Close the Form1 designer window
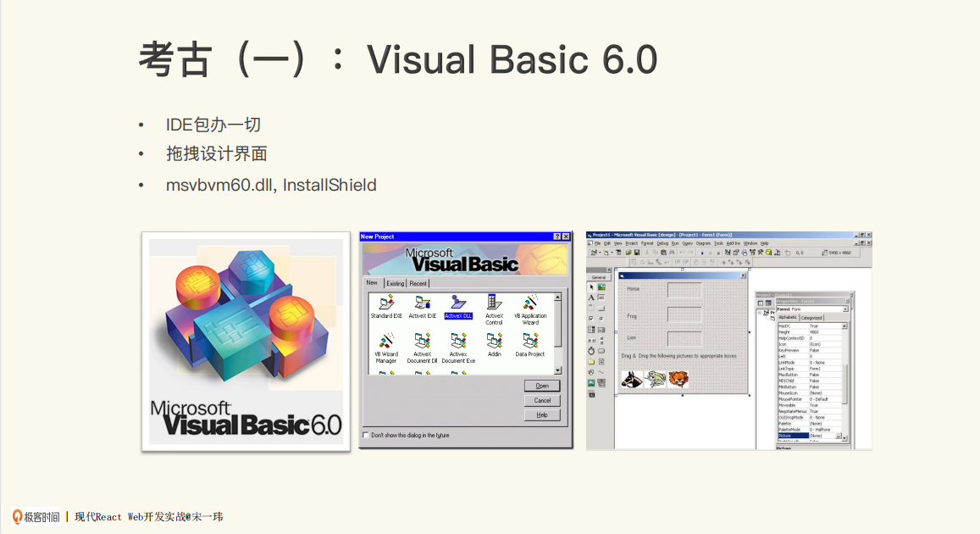This screenshot has height=534, width=980. (743, 275)
